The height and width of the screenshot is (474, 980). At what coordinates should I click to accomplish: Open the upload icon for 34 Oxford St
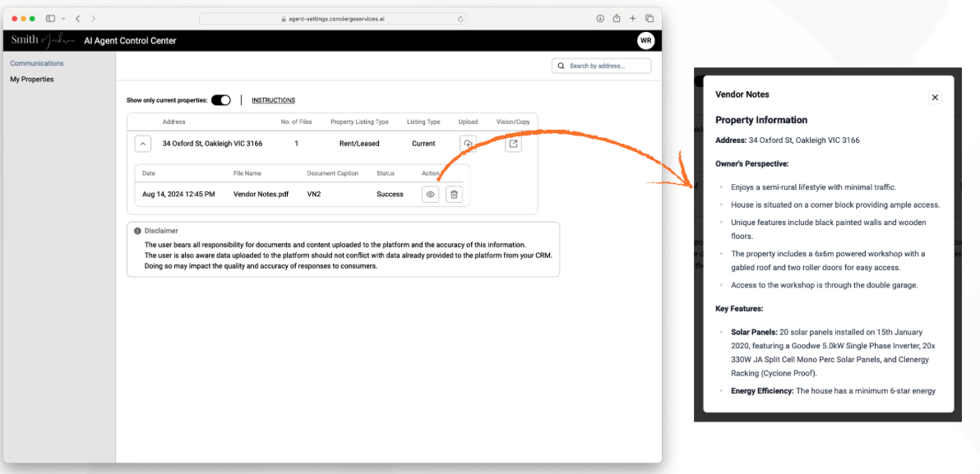[469, 143]
